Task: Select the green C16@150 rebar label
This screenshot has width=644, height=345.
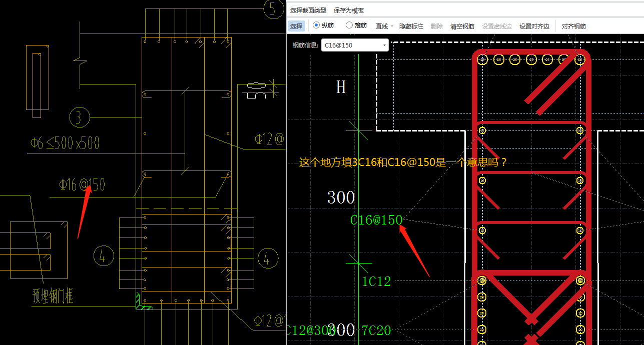Action: 376,220
